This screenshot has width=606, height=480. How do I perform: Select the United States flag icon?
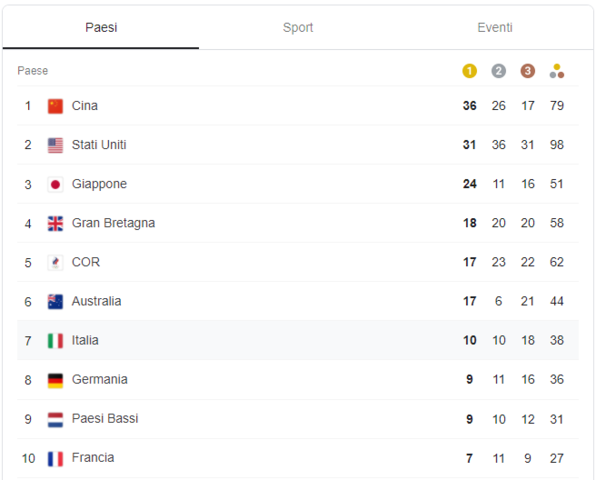55,145
